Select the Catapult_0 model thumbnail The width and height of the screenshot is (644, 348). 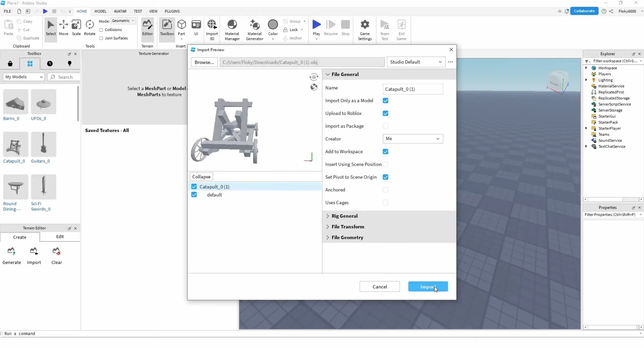click(15, 144)
